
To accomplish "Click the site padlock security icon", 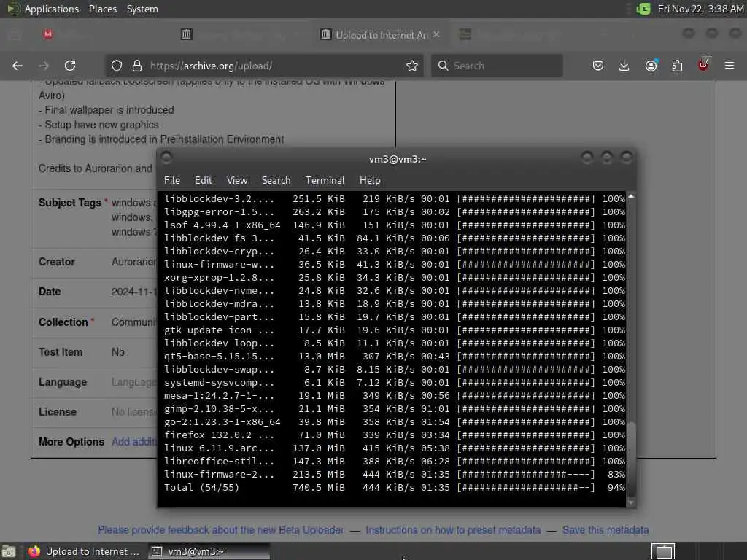I will tap(137, 66).
